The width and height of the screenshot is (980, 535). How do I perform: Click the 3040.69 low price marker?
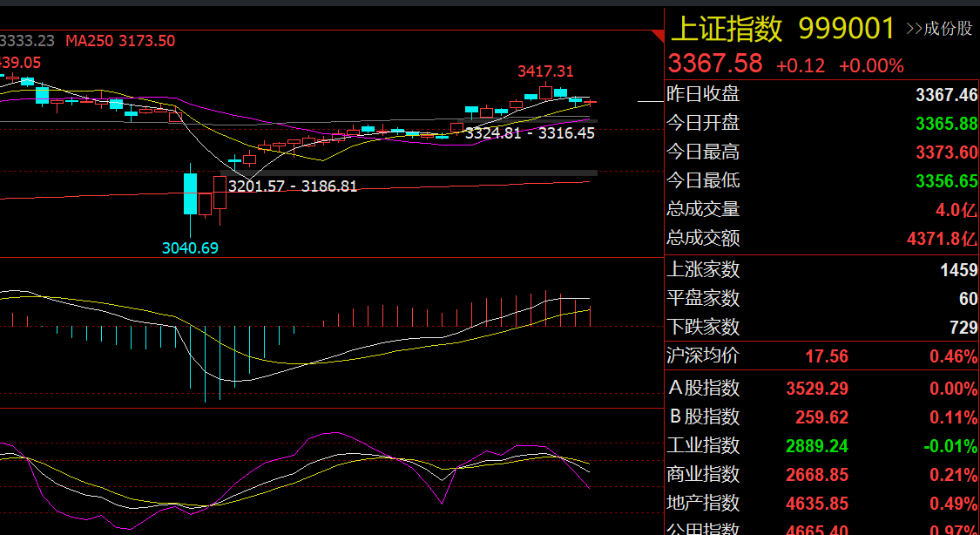[190, 248]
